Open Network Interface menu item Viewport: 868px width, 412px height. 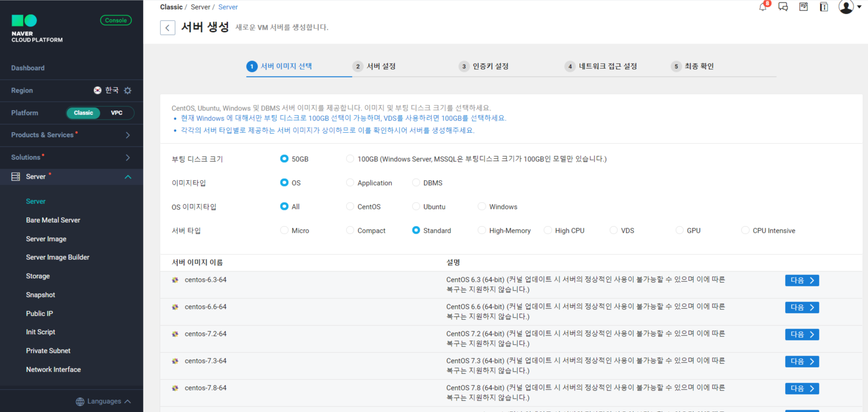pos(53,369)
